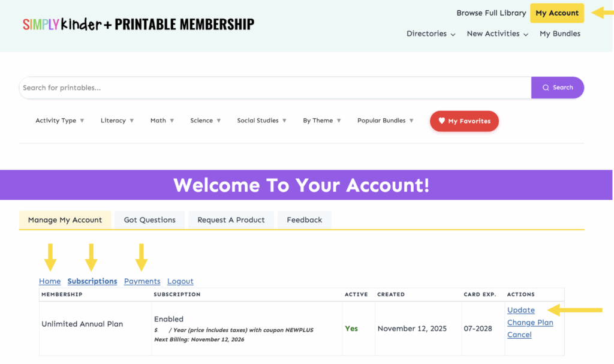Expand the Activity Type dropdown

pos(59,121)
